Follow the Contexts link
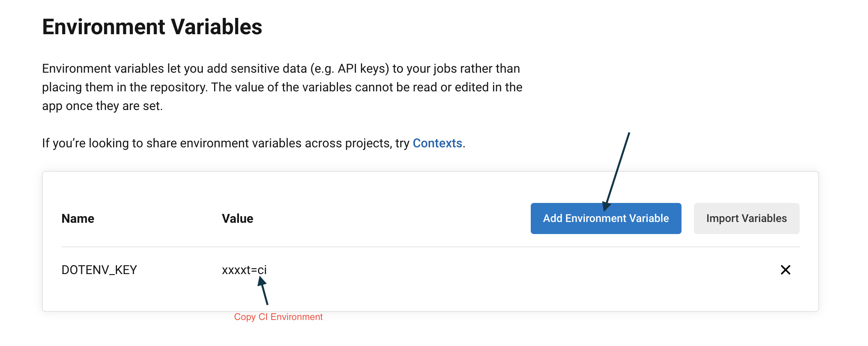 (x=437, y=143)
